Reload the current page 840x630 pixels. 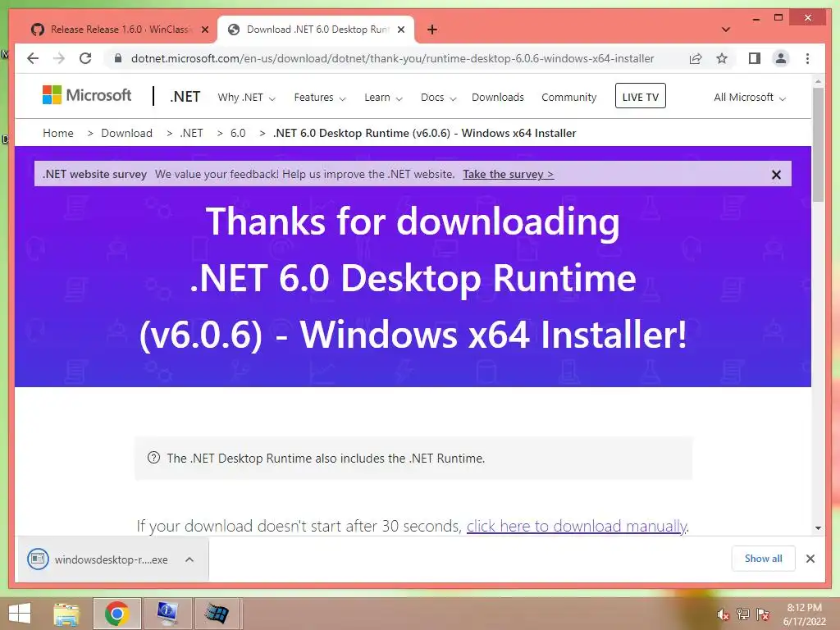coord(85,58)
